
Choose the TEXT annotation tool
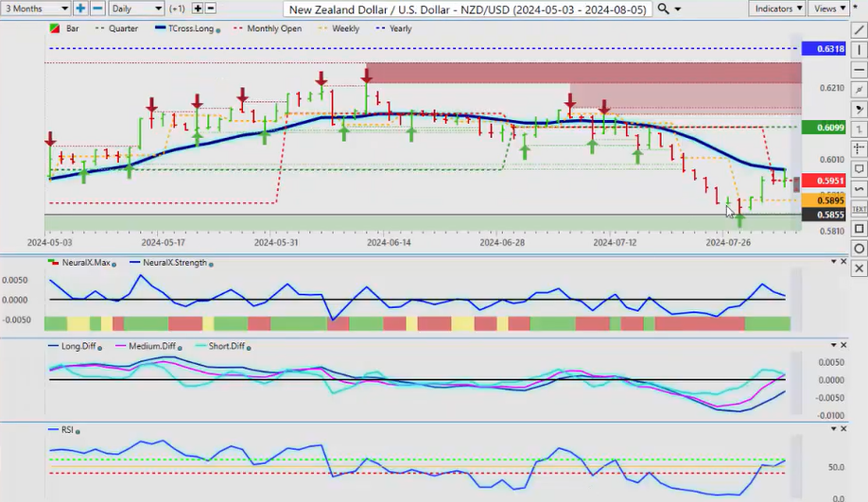coord(859,208)
